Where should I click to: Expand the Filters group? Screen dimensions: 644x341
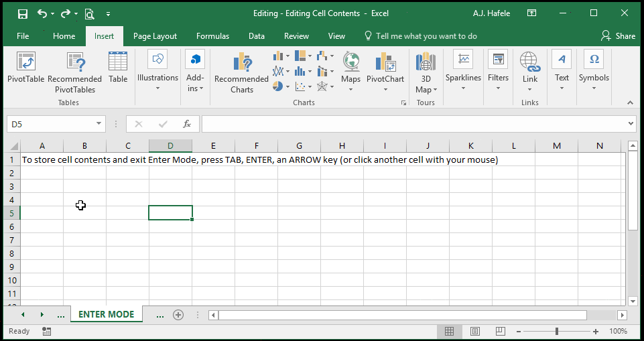498,70
